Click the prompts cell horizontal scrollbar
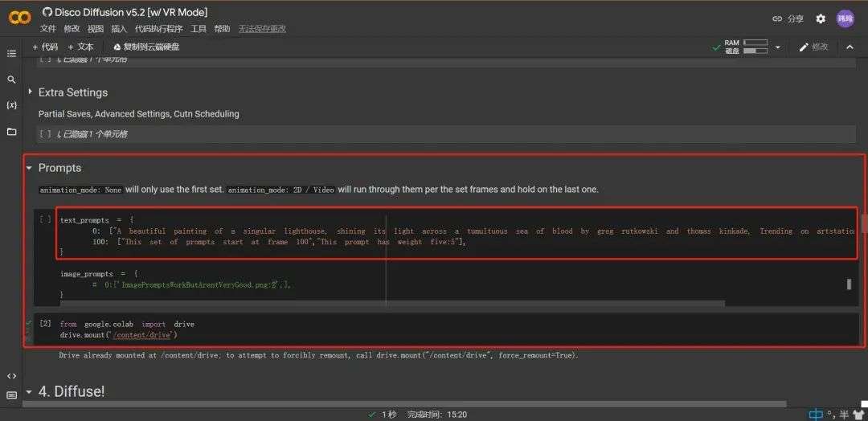Viewport: 868px width, 421px height. tap(392, 303)
